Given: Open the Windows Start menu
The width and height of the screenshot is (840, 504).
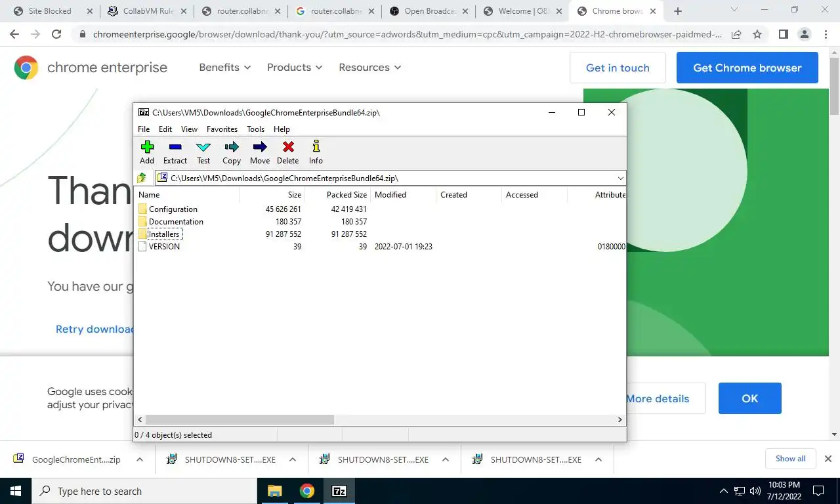Looking at the screenshot, I should coord(16,491).
